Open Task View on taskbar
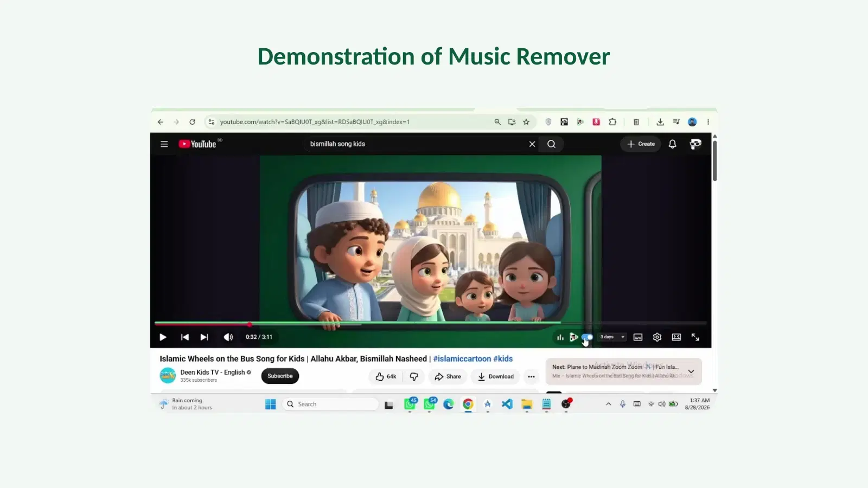This screenshot has height=488, width=868. point(389,404)
